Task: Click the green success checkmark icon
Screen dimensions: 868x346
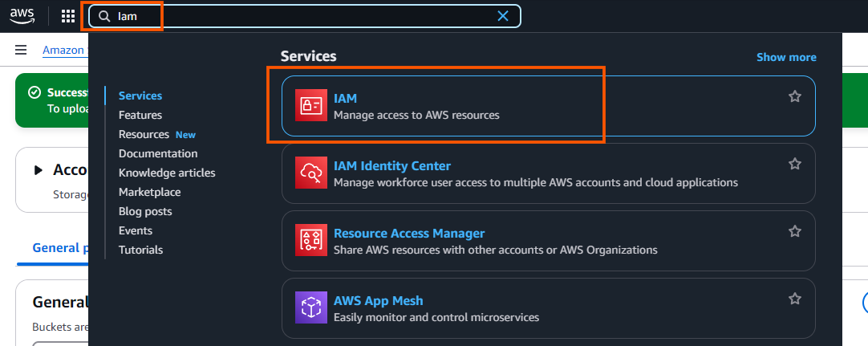Action: 34,92
